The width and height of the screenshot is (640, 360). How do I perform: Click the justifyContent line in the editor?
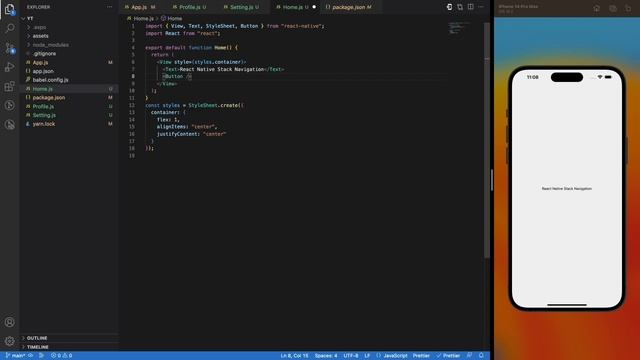191,134
